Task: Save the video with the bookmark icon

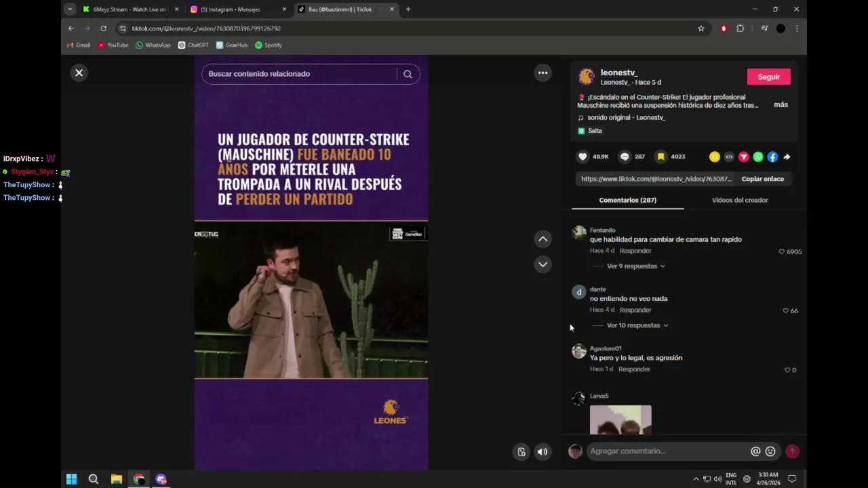Action: point(660,157)
